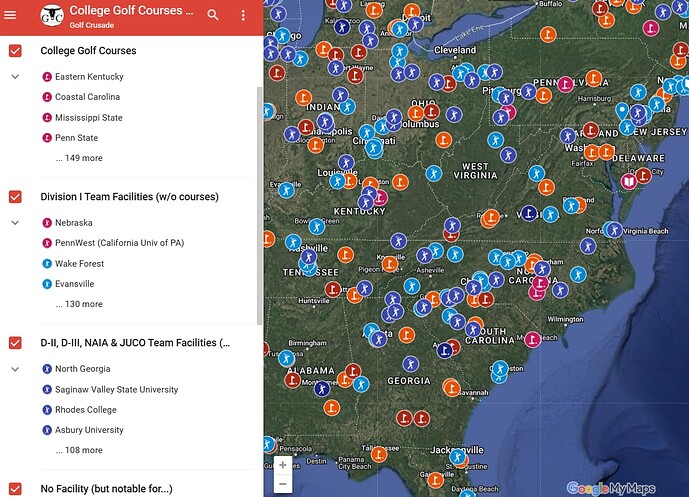Toggle Division I Team Facilities layer checkbox
Image resolution: width=689 pixels, height=497 pixels.
pyautogui.click(x=15, y=196)
